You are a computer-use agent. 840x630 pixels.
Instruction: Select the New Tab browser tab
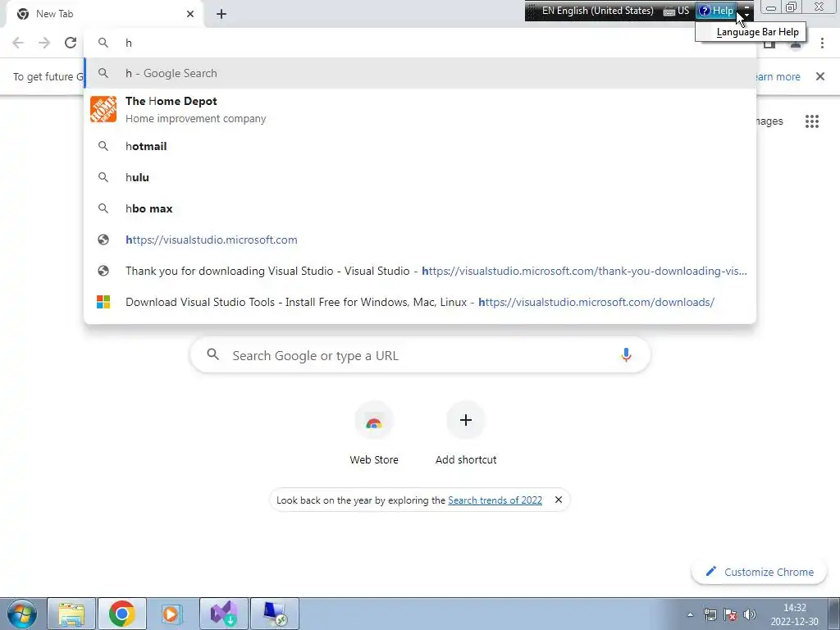coord(104,14)
